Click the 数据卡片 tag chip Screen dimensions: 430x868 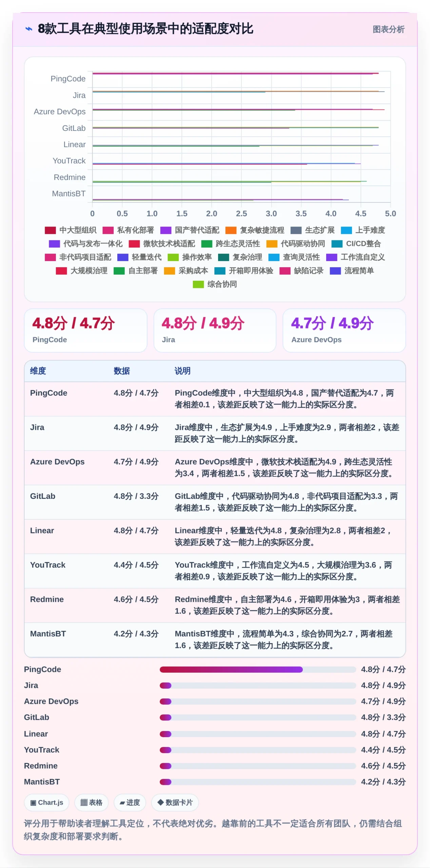click(175, 803)
